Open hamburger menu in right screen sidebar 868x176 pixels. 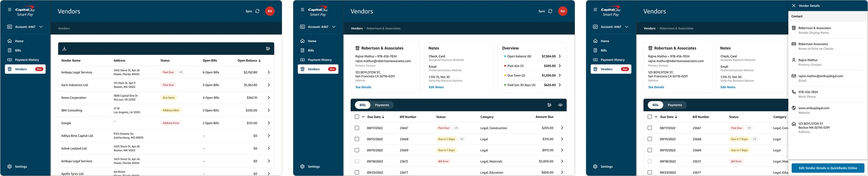point(595,10)
